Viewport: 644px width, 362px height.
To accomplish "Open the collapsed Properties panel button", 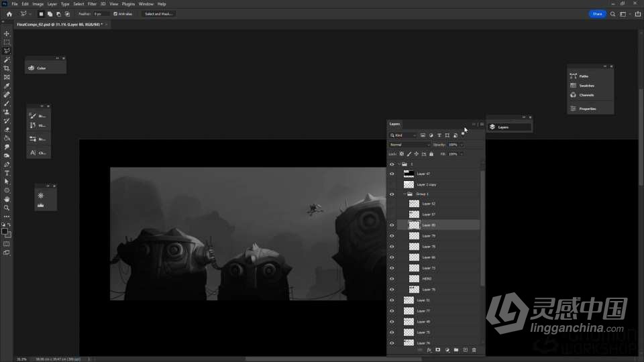I will [590, 109].
